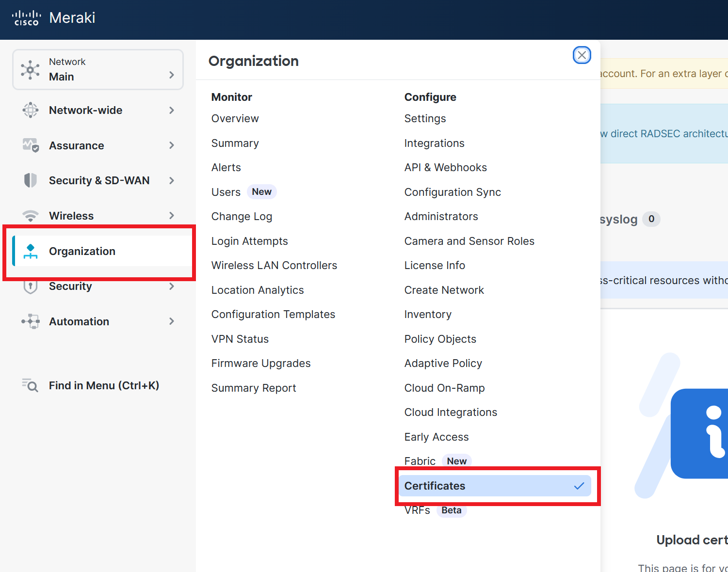Image resolution: width=728 pixels, height=572 pixels.
Task: Open Policy Objects
Action: point(440,339)
